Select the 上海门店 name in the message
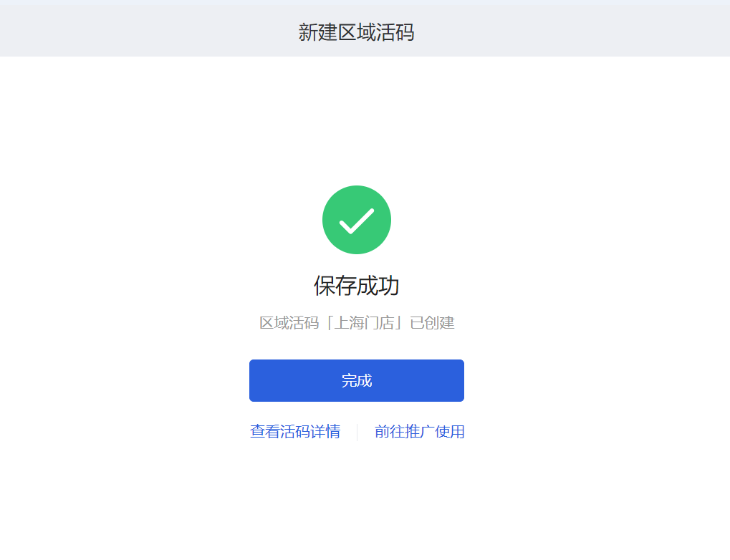The height and width of the screenshot is (560, 730). (x=365, y=322)
